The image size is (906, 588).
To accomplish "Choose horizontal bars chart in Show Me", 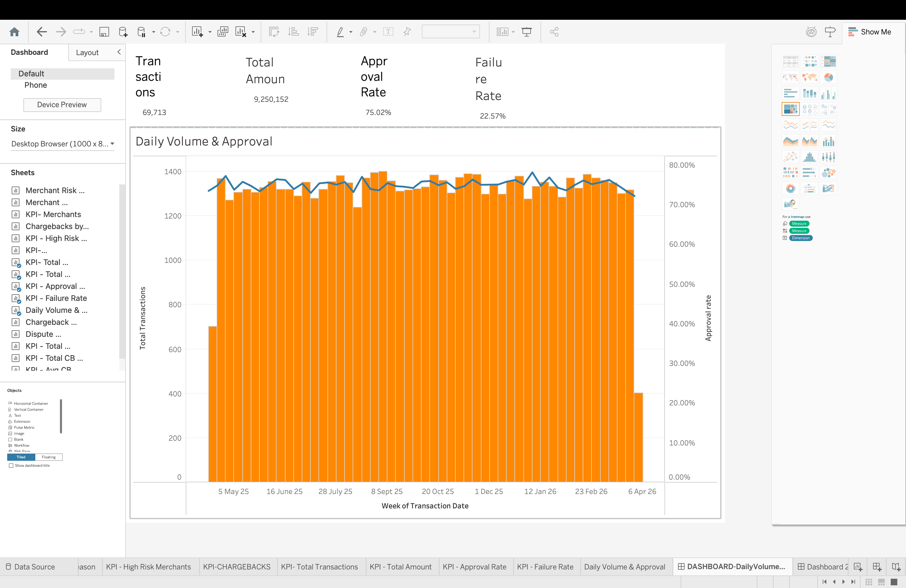I will pos(791,94).
